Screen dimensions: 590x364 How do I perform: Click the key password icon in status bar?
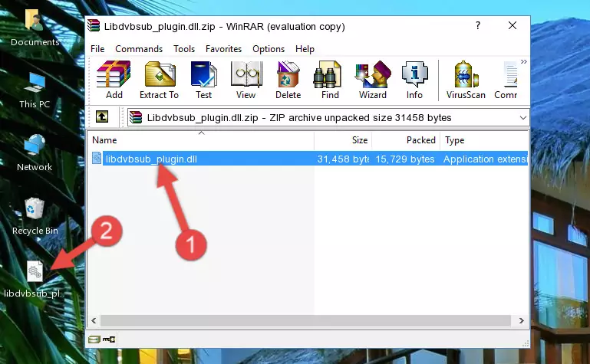click(109, 339)
